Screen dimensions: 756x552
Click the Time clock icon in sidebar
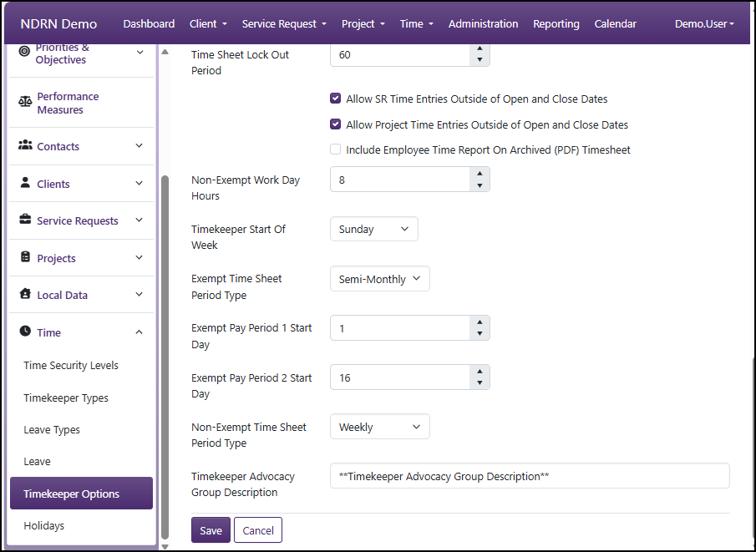tap(25, 332)
